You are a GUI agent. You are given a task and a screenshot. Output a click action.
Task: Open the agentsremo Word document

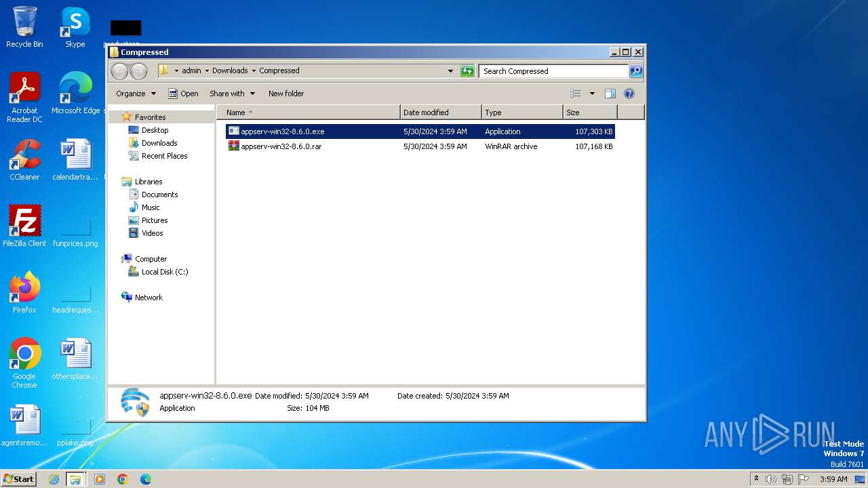pos(24,426)
